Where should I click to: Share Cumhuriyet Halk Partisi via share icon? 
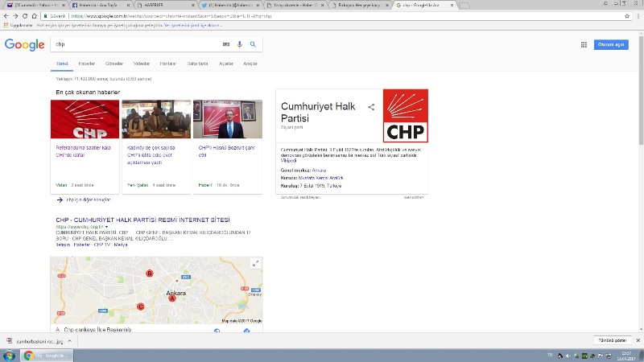click(371, 107)
